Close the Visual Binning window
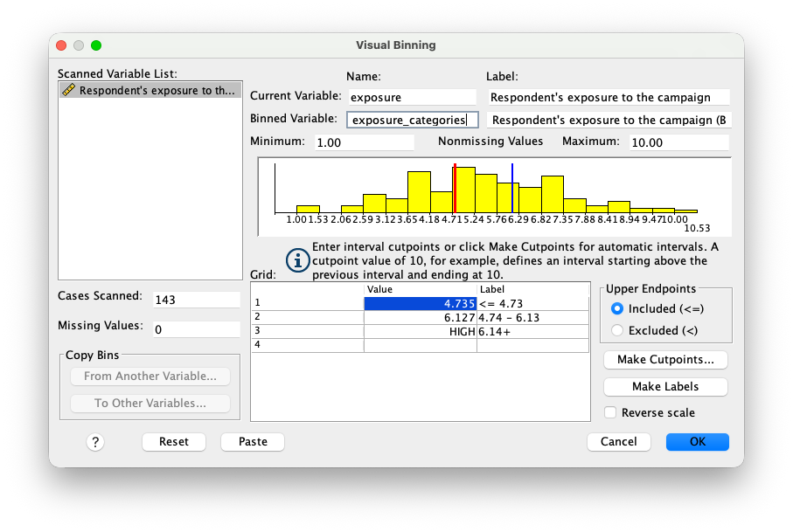Screen dimensions: 793x532 pyautogui.click(x=61, y=45)
